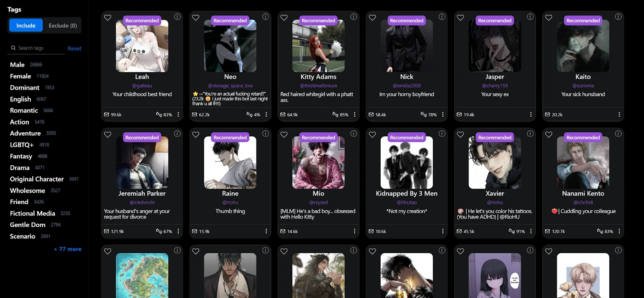Open info for Kitty Adams card

[354, 17]
